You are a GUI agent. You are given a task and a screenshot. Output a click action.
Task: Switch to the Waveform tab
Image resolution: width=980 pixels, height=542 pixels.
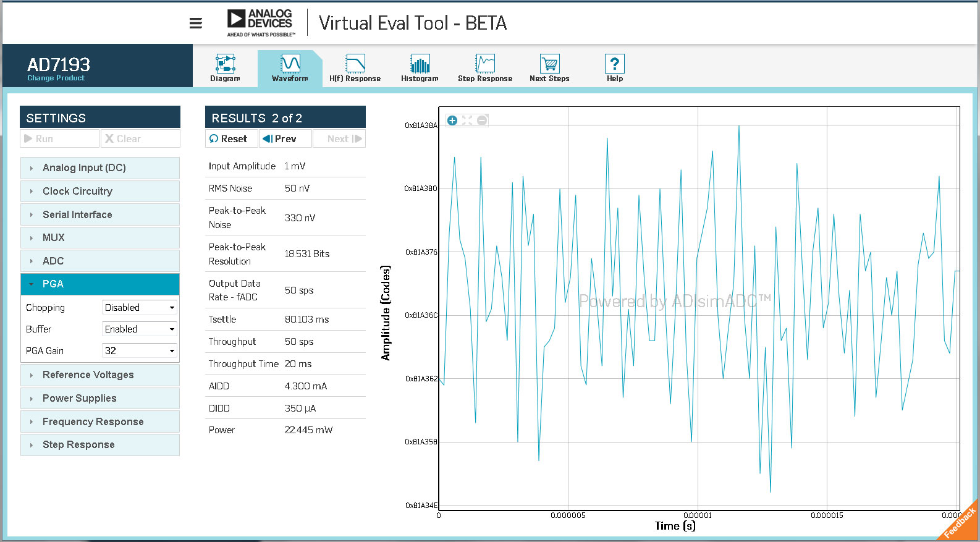(x=290, y=68)
